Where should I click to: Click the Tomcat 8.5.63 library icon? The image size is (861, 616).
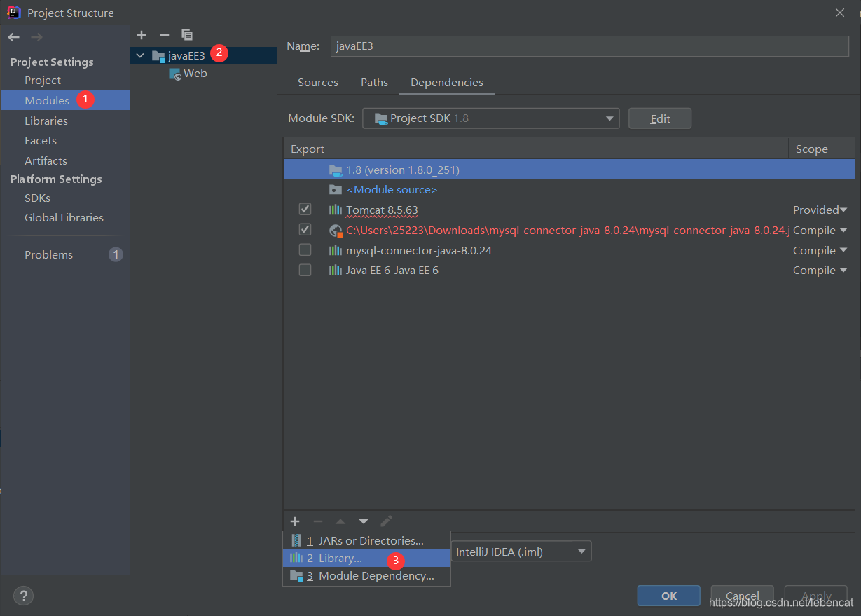336,210
